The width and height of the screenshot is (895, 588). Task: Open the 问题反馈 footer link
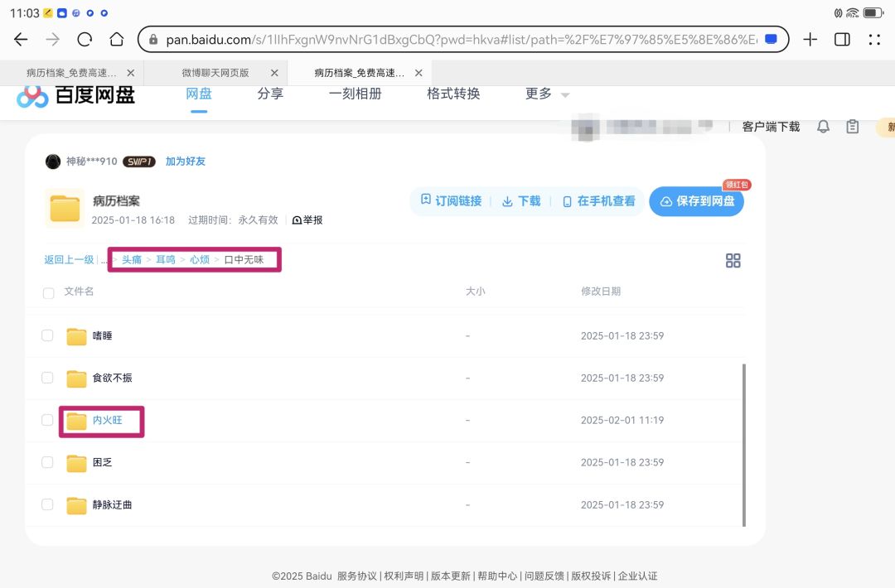tap(544, 576)
